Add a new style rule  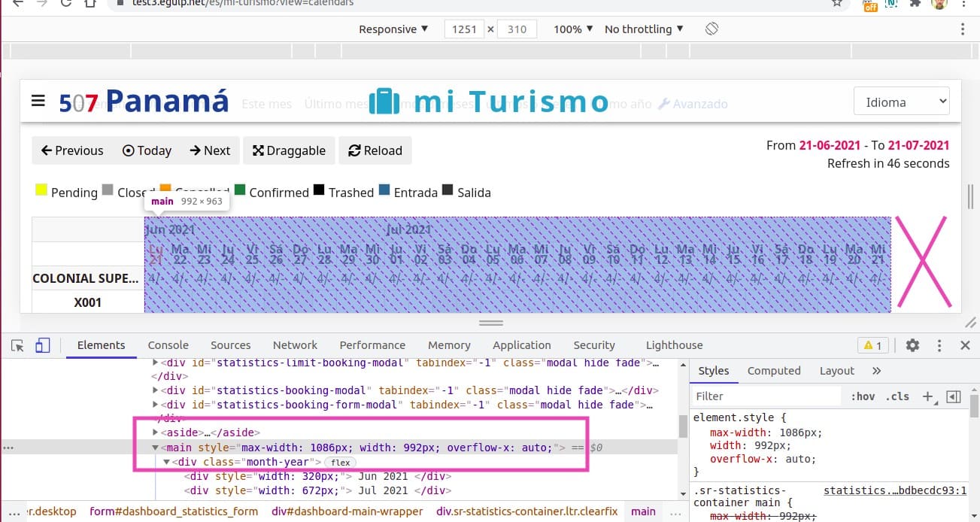pyautogui.click(x=927, y=396)
